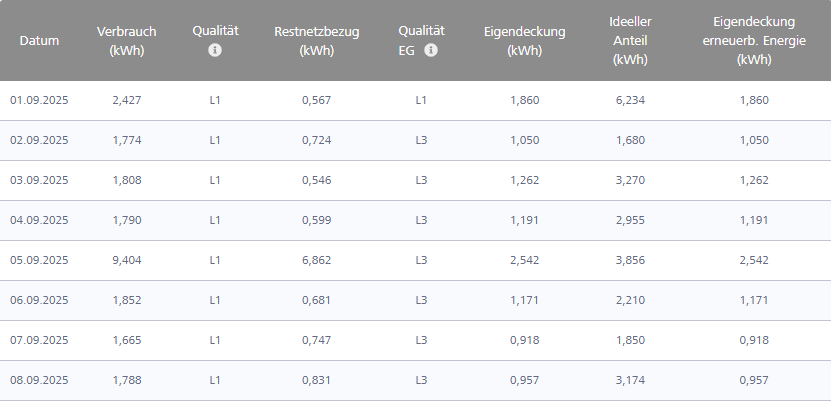Click the Datum column header
831x401 pixels.
[x=39, y=41]
